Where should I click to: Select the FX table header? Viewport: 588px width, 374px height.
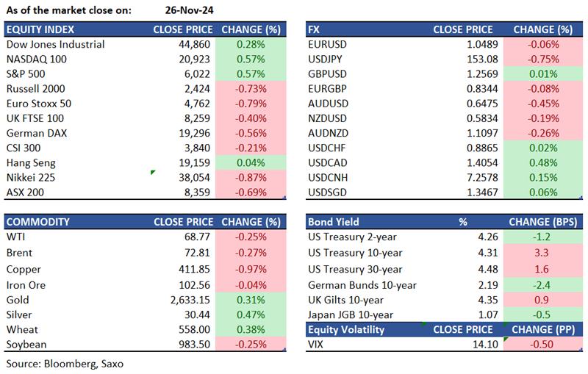315,29
